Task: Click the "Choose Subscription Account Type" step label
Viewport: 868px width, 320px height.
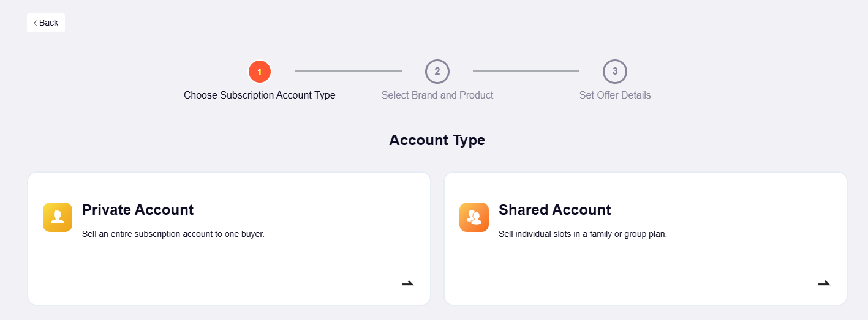Action: (x=260, y=95)
